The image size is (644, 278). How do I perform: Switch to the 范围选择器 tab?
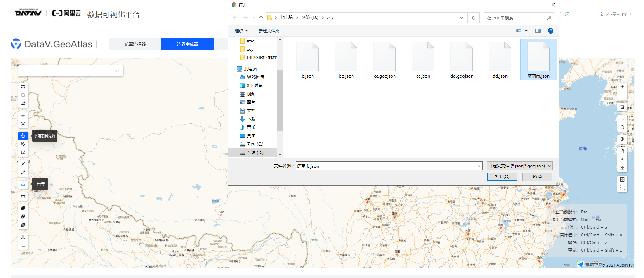[x=135, y=44]
